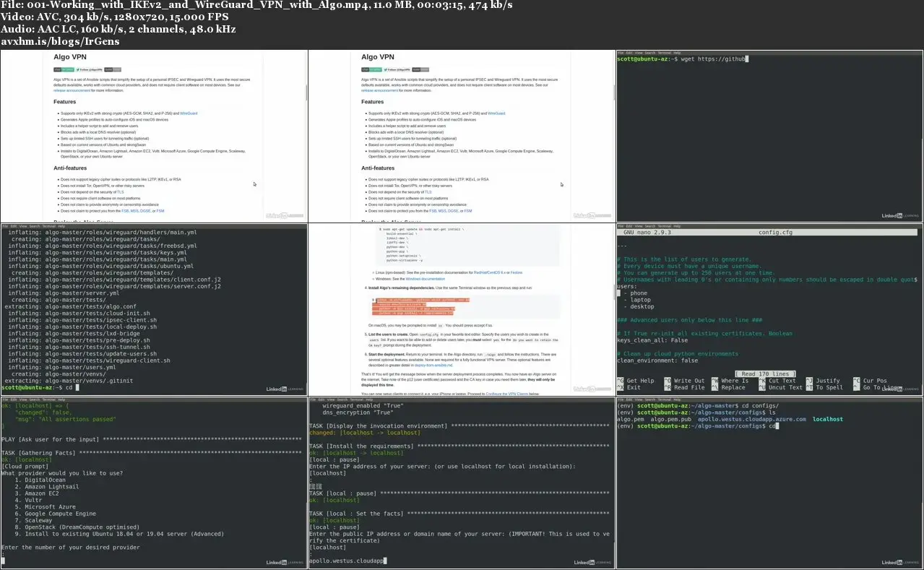
Task: Click the 'wget https://github' command text
Action: 714,59
